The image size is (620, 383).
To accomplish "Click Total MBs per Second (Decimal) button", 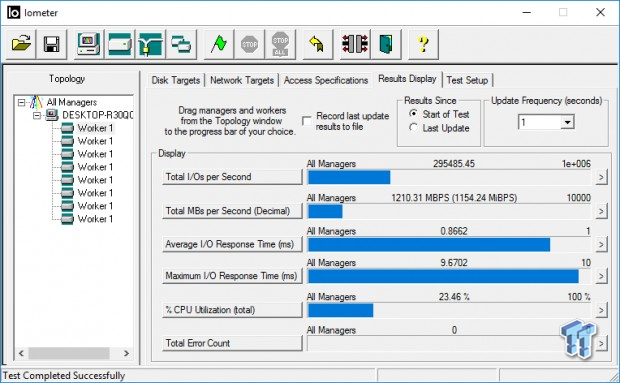I will coord(232,211).
